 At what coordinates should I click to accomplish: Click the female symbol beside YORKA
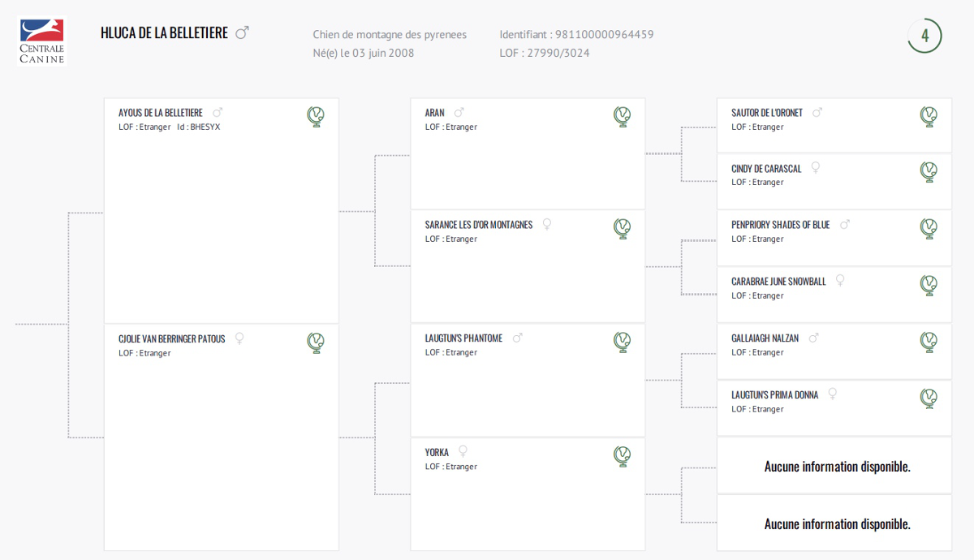coord(463,450)
